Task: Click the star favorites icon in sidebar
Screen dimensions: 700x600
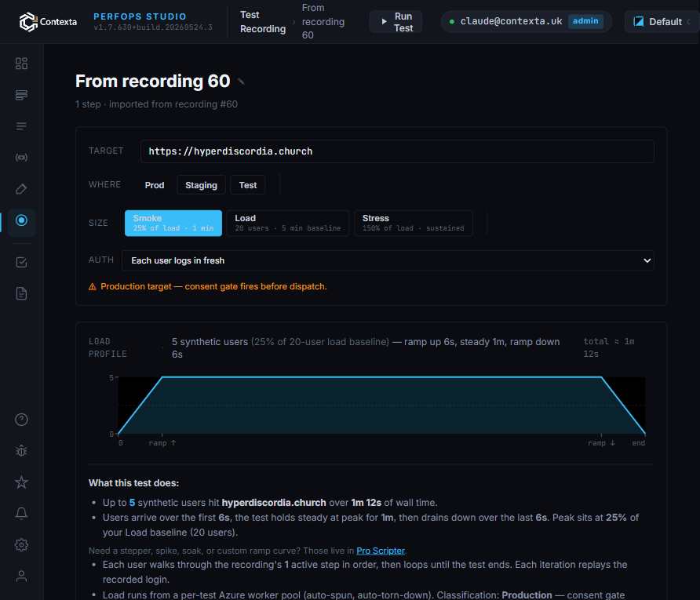Action: (x=21, y=482)
